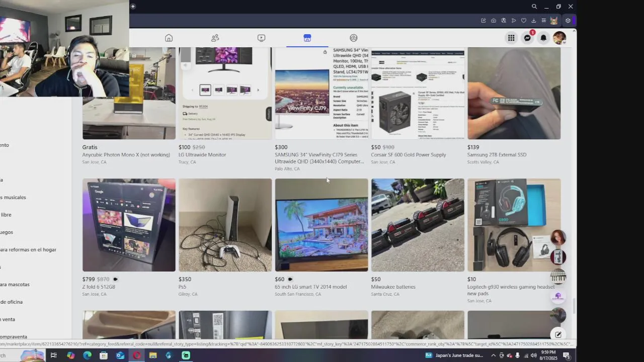Screen dimensions: 644x362
Task: Open browser extensions cube icon
Action: click(x=568, y=21)
